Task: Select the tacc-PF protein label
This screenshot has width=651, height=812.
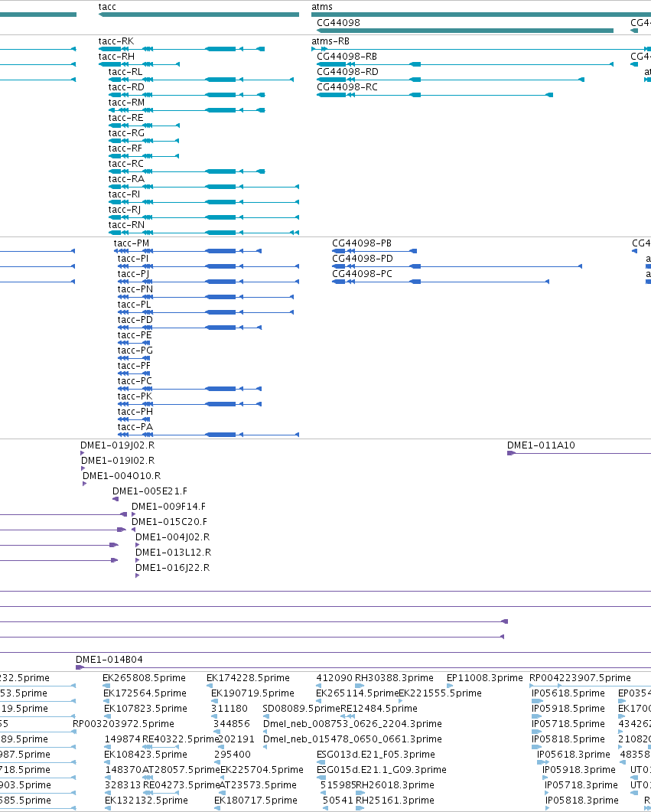Action: 134,366
